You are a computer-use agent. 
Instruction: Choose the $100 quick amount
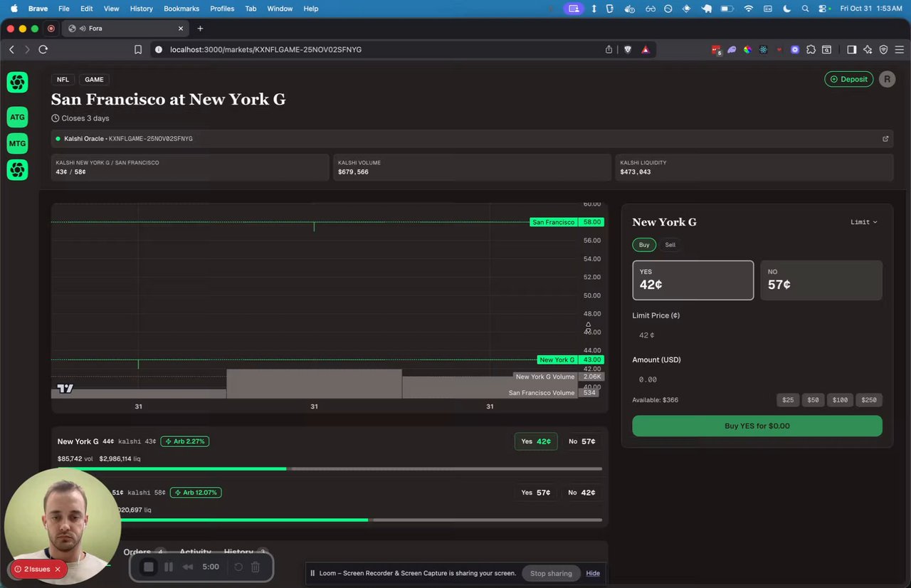[x=840, y=400]
